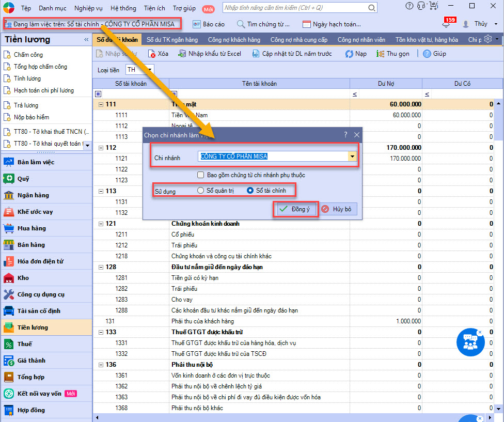The image size is (504, 422).
Task: Open Tài sản cố định sidebar module
Action: (9, 311)
